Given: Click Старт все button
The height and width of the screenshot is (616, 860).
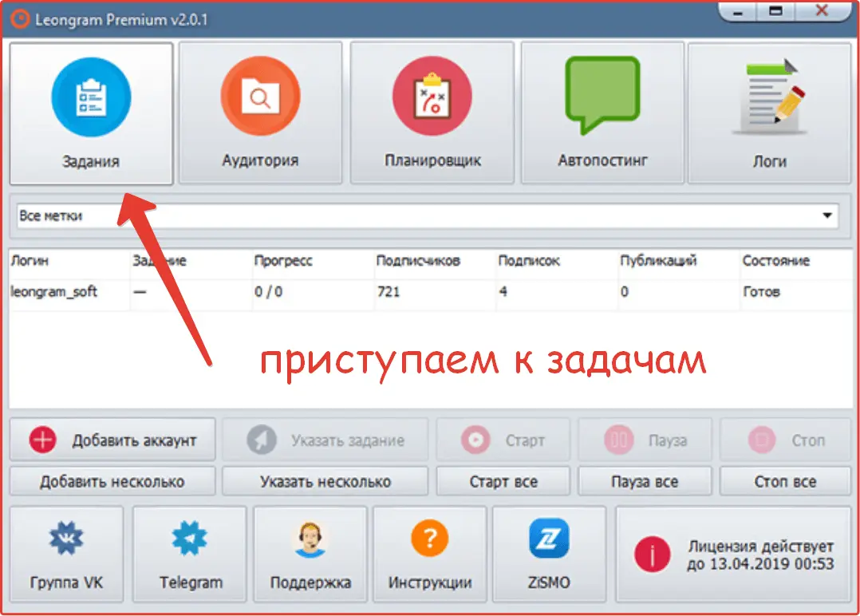Looking at the screenshot, I should [503, 482].
